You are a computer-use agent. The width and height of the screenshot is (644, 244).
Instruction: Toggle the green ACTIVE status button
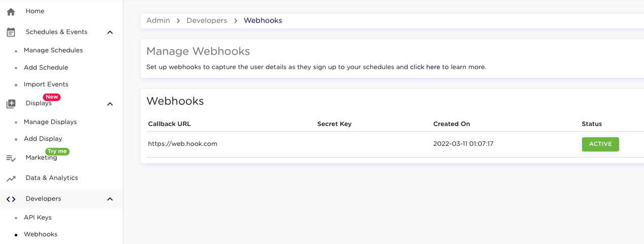600,144
